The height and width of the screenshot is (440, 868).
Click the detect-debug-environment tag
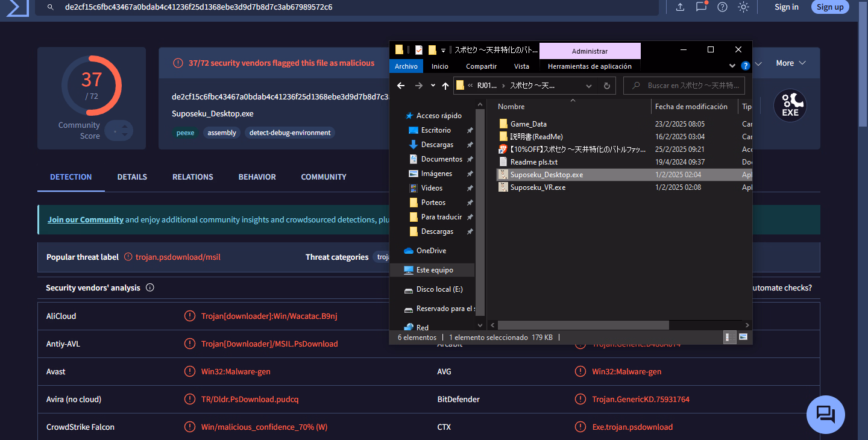(x=290, y=133)
